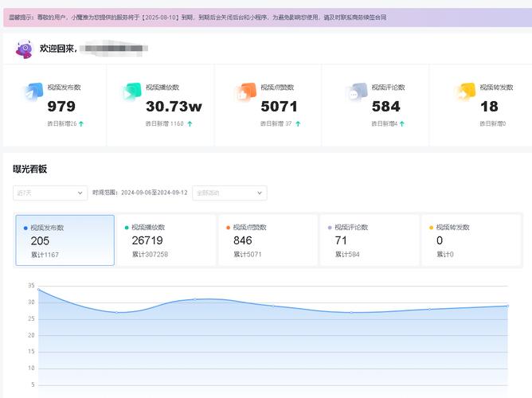Click the blue video publish count icon
The image size is (532, 398).
pyautogui.click(x=34, y=92)
